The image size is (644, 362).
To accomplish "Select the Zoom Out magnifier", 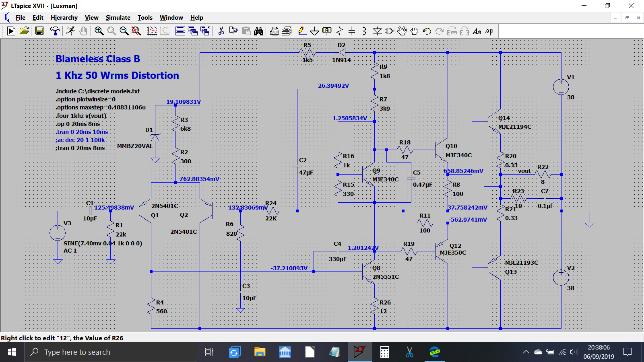I will pyautogui.click(x=124, y=31).
